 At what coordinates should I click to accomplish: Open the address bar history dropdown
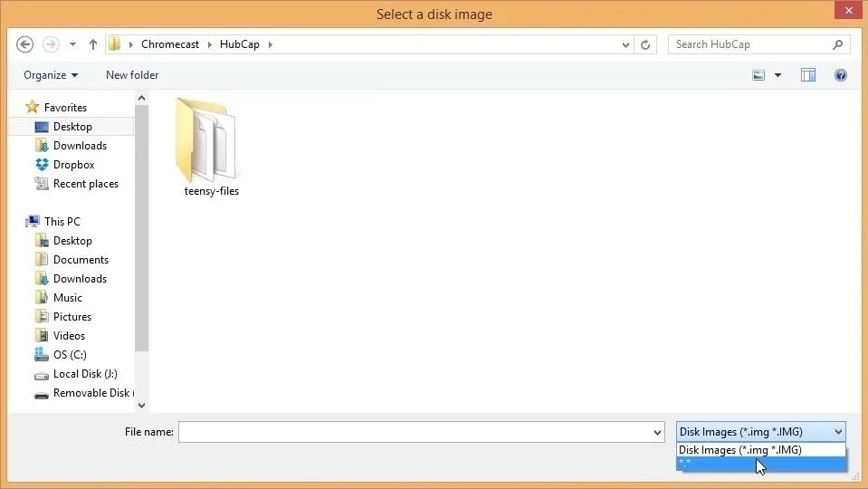[x=625, y=45]
